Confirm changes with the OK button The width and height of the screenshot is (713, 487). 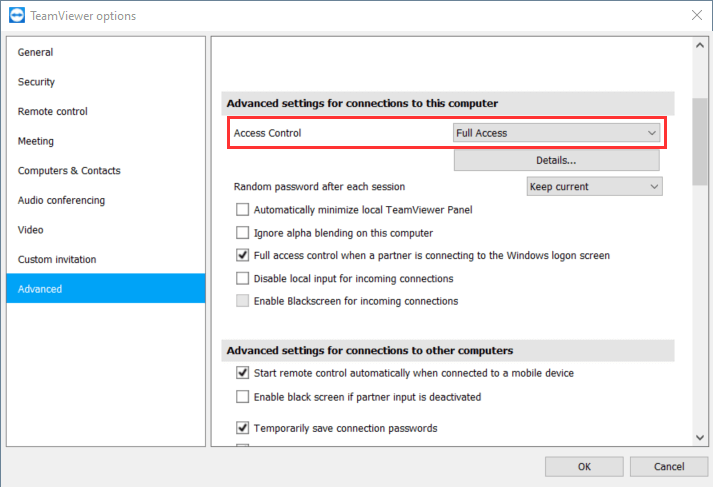pyautogui.click(x=584, y=466)
